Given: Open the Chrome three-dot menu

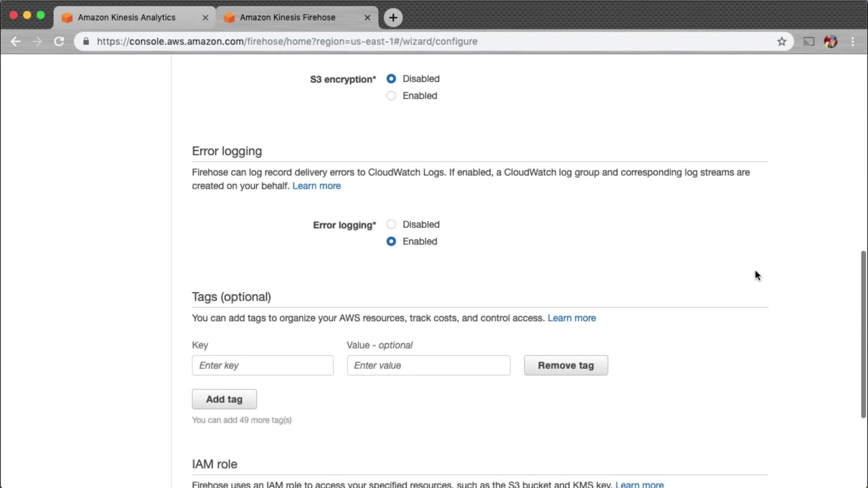Looking at the screenshot, I should [853, 42].
